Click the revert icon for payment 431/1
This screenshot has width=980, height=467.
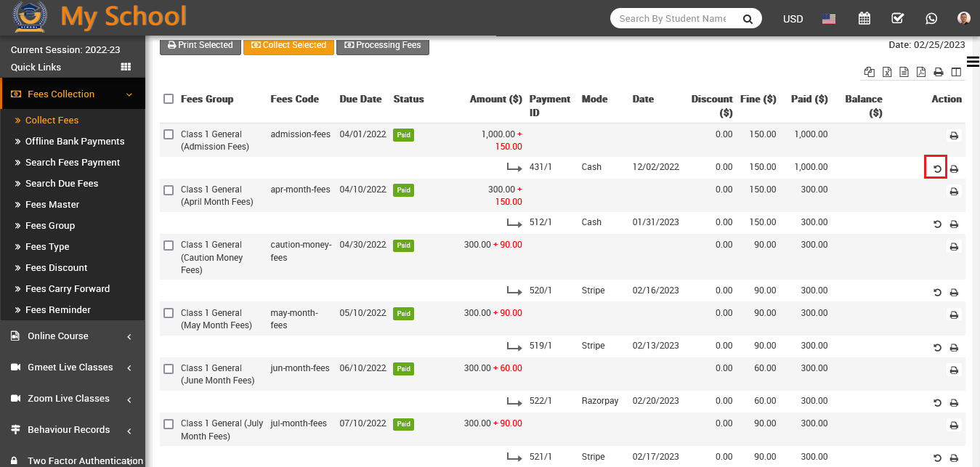point(936,168)
